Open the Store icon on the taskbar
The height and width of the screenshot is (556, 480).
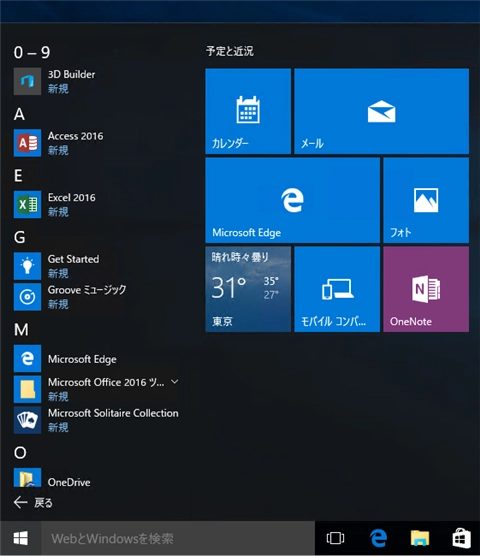click(461, 538)
